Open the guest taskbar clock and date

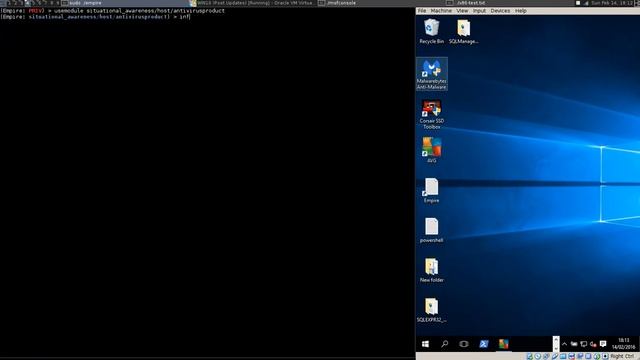(x=623, y=344)
